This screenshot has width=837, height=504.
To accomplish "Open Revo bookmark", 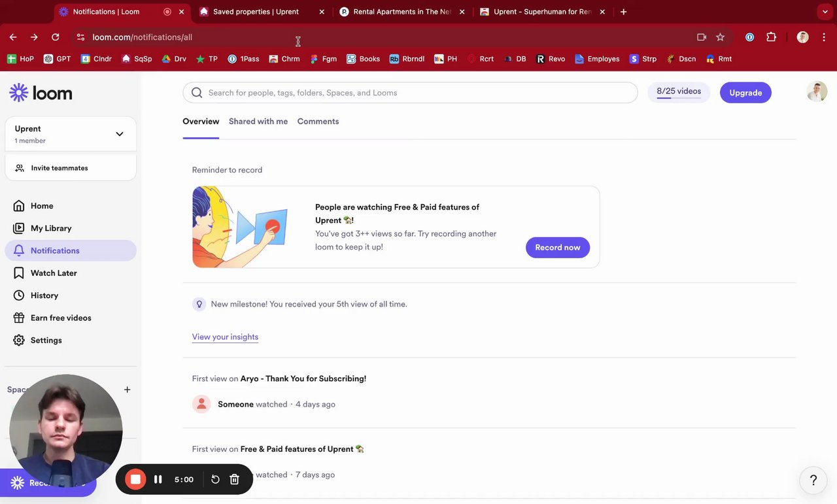I will click(x=551, y=59).
